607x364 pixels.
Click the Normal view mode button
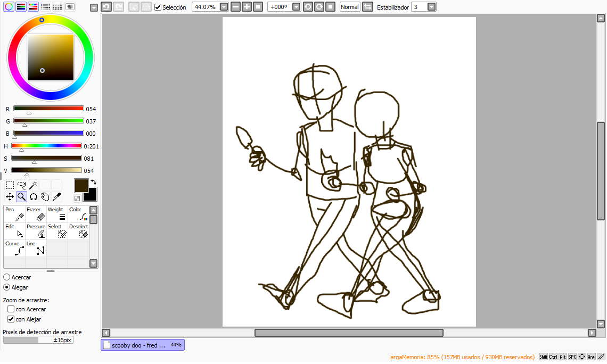point(350,7)
